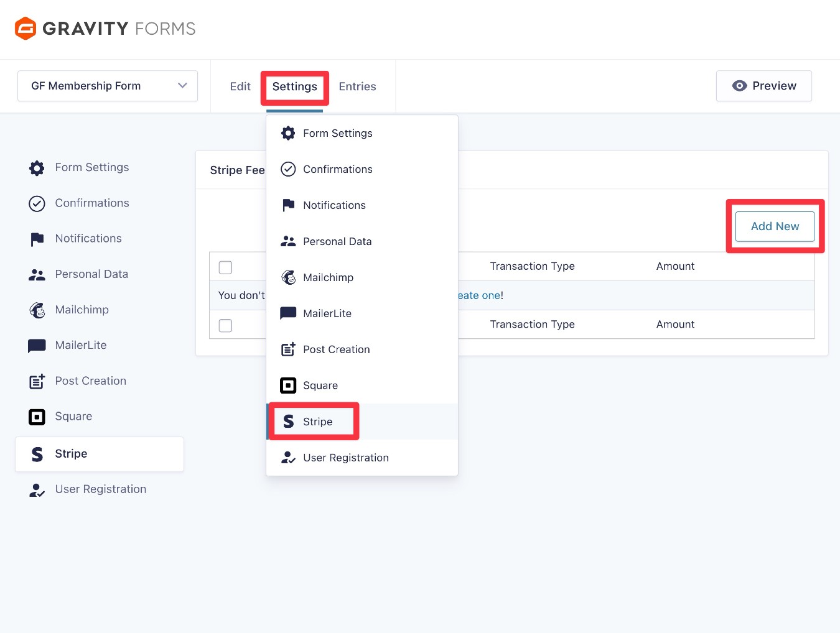Click the Stripe S icon in sidebar

pyautogui.click(x=37, y=454)
